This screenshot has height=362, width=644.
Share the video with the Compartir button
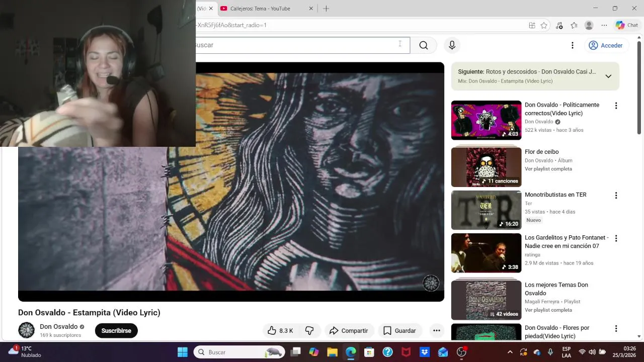(349, 330)
